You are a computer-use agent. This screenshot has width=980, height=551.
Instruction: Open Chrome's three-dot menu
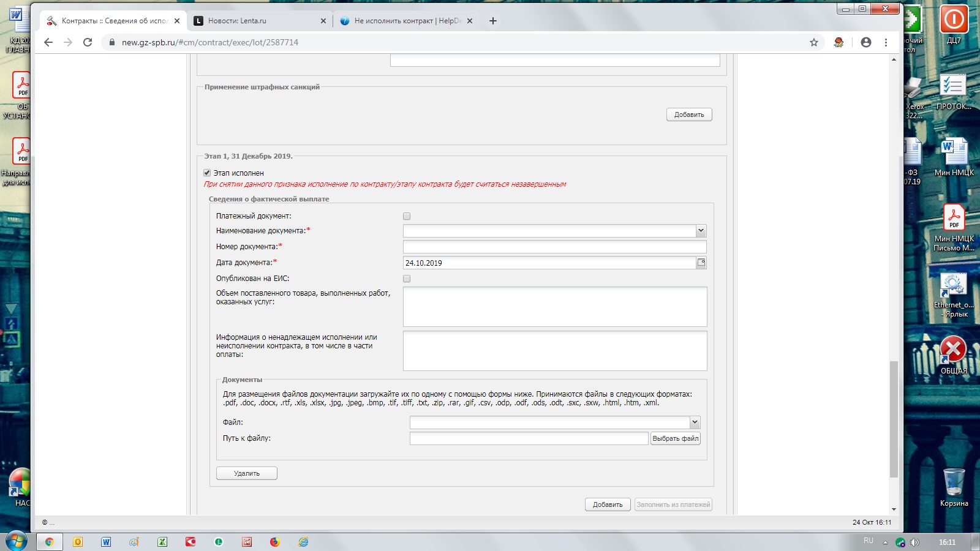[x=886, y=42]
